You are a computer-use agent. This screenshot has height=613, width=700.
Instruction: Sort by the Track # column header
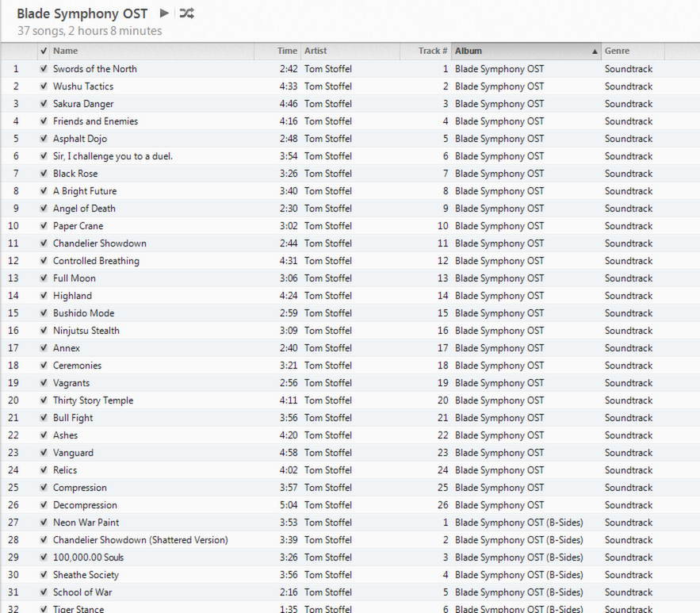(x=432, y=51)
